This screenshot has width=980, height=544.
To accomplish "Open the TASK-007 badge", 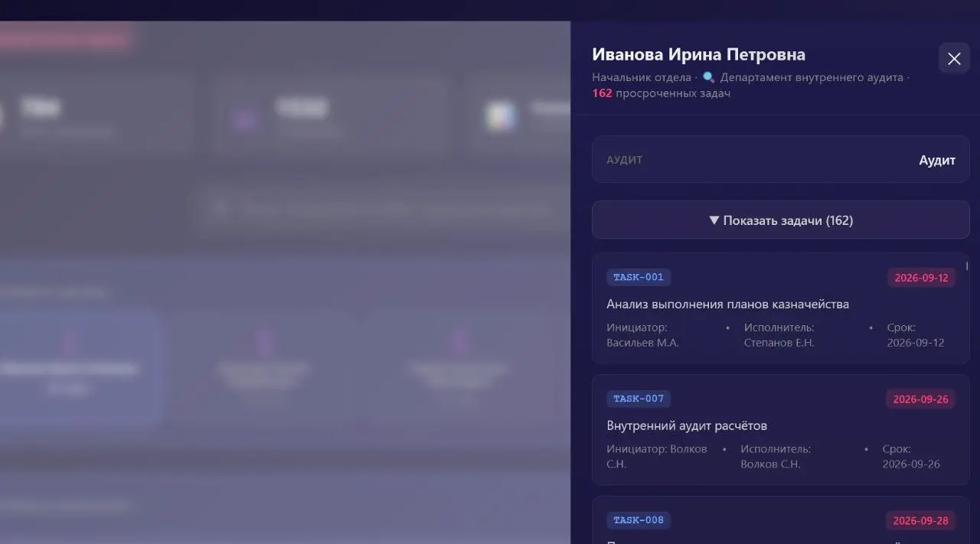I will coord(639,399).
